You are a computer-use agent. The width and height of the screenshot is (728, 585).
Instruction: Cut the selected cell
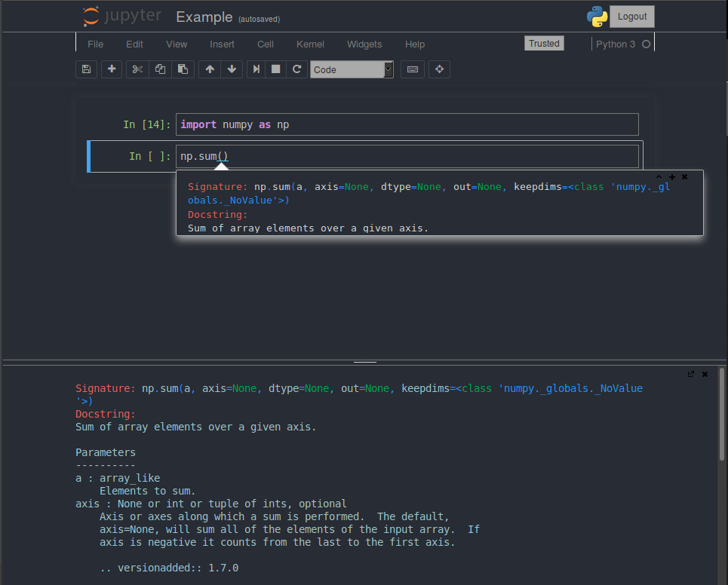coord(138,69)
